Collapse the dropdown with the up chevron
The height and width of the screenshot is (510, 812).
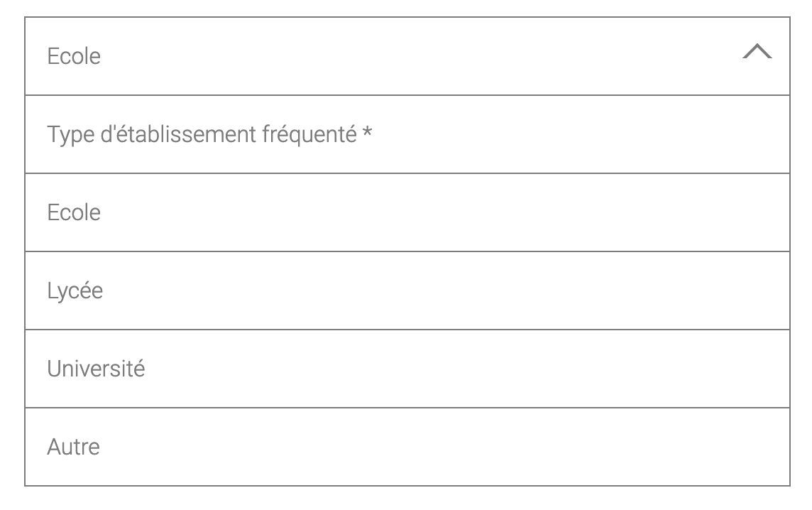(x=757, y=52)
